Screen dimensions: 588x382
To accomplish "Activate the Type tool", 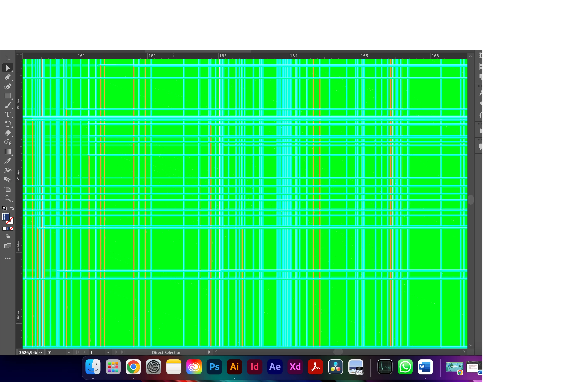I will pos(8,115).
